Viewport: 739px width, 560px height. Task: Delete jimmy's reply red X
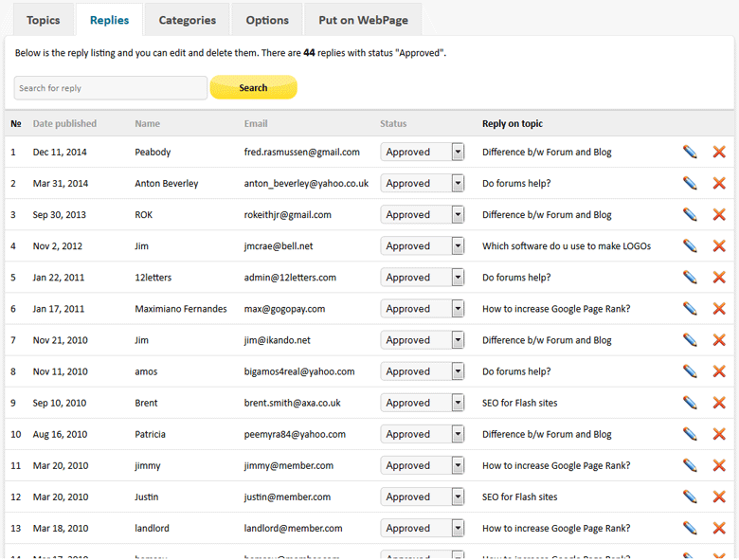719,465
